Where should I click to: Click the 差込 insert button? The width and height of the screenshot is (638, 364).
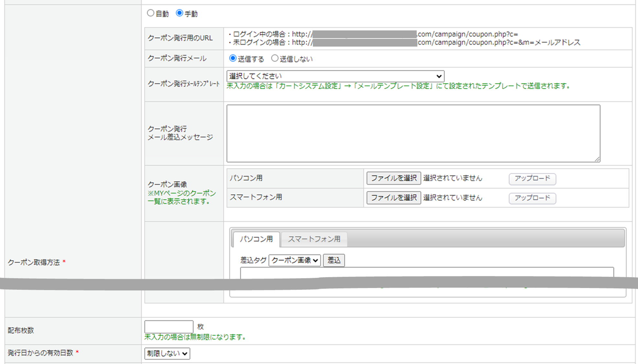[334, 260]
